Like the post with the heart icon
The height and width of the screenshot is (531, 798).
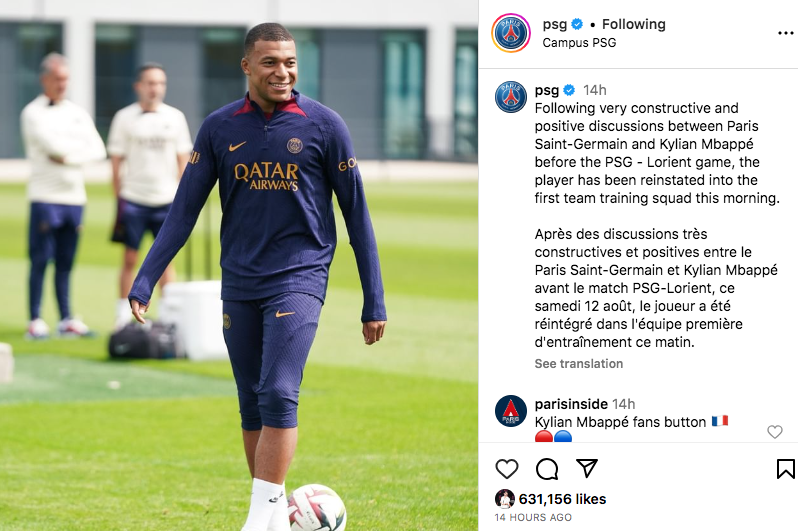coord(506,469)
